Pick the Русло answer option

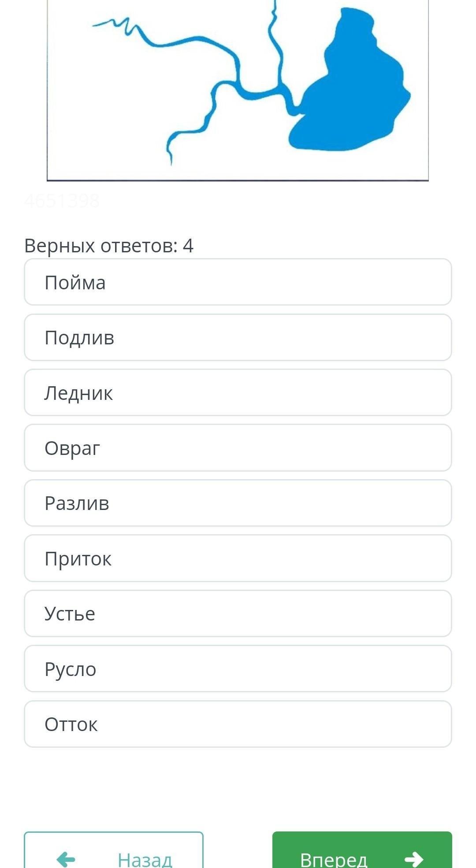click(238, 669)
